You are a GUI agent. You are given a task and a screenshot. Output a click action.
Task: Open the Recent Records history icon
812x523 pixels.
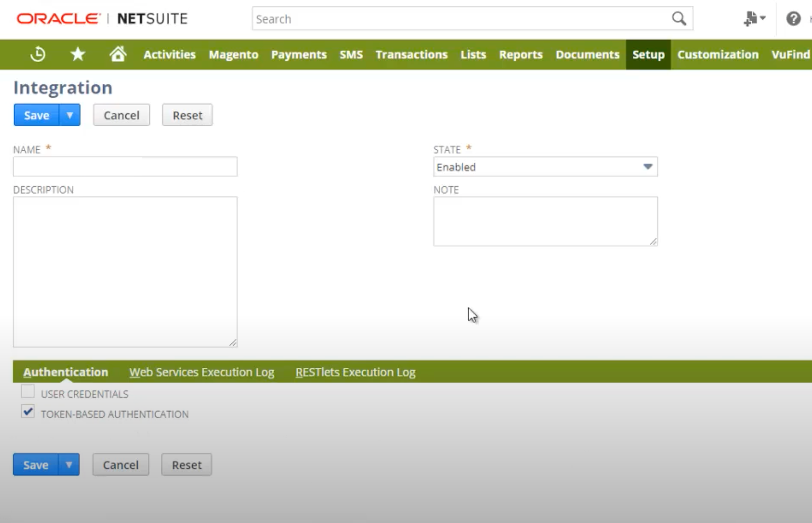point(38,54)
